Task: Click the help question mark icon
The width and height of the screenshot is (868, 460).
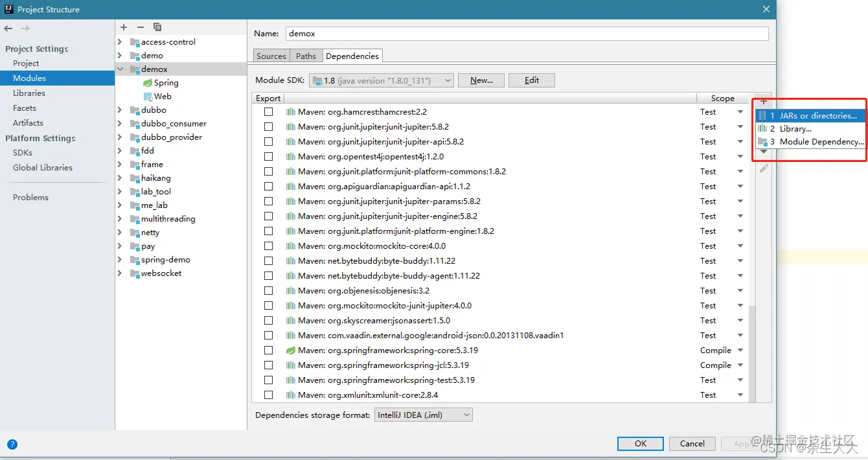Action: (12, 444)
